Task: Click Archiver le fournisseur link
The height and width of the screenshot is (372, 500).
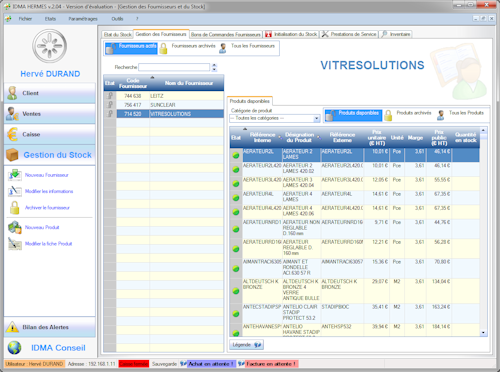Action: [47, 208]
